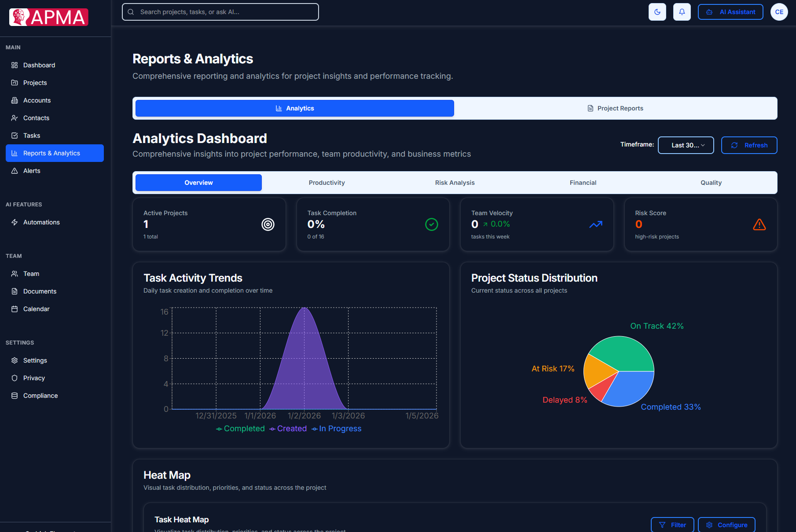This screenshot has height=532, width=796.
Task: Click the search bar to ask AI
Action: point(220,12)
